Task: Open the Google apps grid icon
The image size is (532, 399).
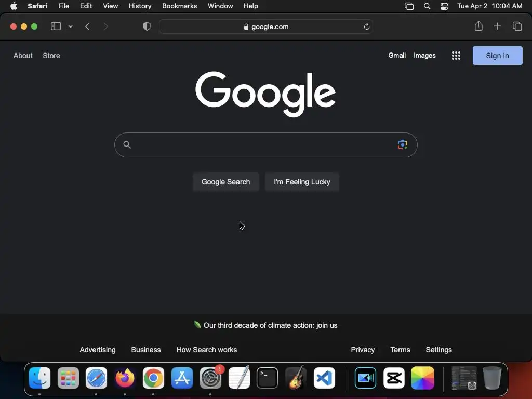Action: 456,56
